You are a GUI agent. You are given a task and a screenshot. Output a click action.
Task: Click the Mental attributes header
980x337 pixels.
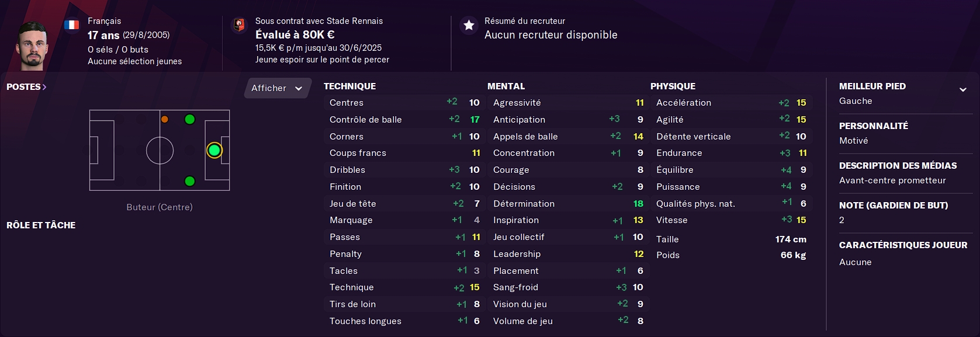506,86
